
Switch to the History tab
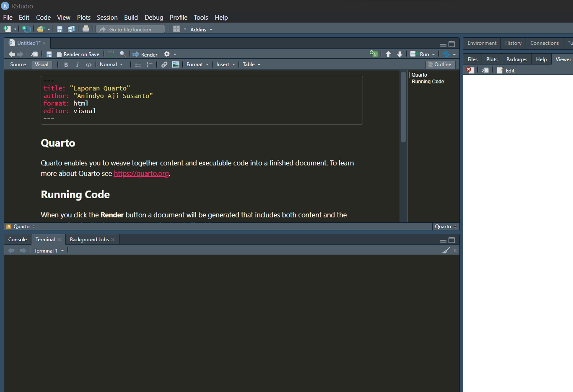click(x=513, y=43)
